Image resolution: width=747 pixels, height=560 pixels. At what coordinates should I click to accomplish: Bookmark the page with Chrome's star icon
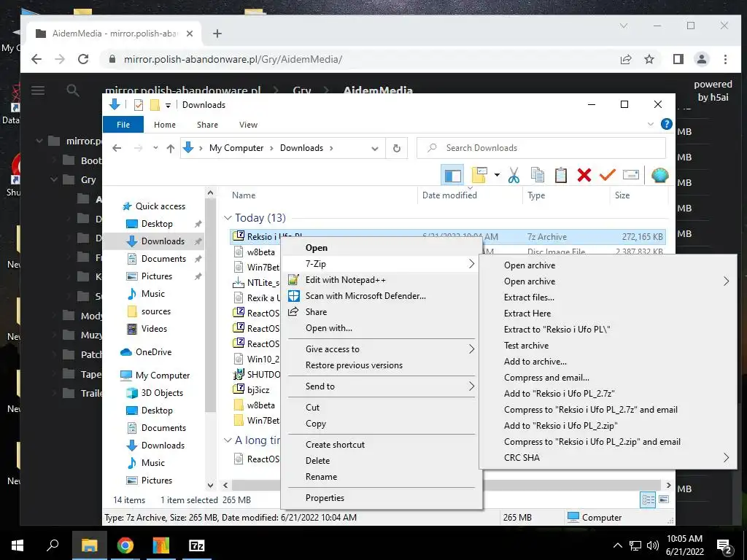pos(649,60)
